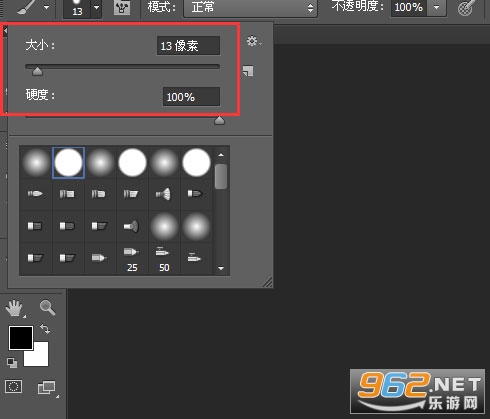
Task: Click the 模式 mode label
Action: click(161, 7)
